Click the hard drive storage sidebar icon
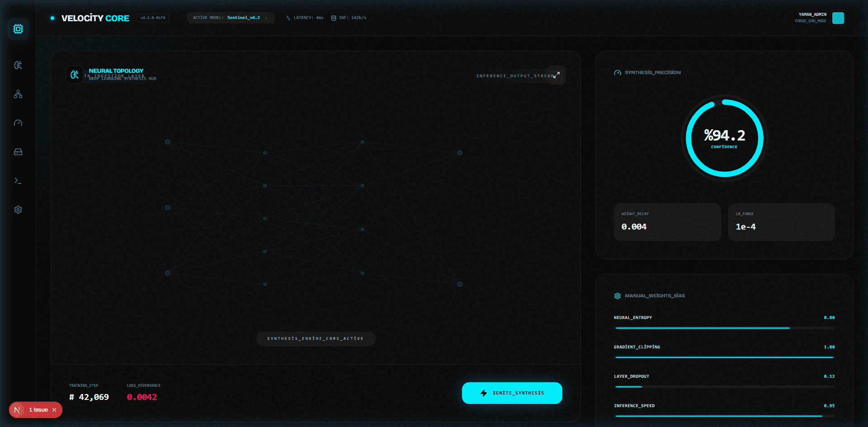The width and height of the screenshot is (868, 427). (x=18, y=152)
